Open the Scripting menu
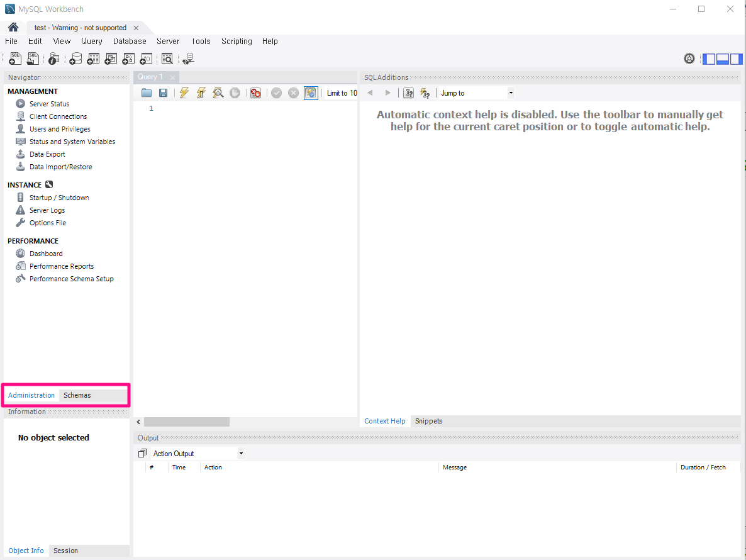 tap(237, 42)
